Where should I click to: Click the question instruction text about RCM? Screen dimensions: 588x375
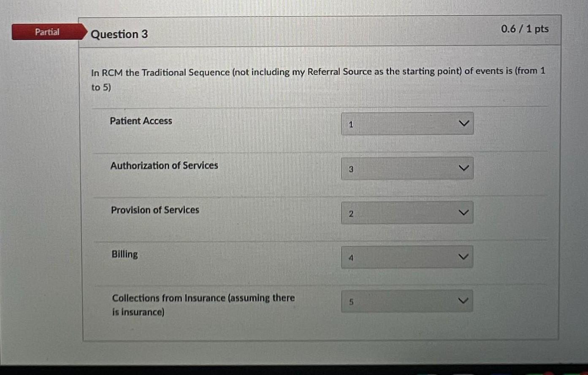(x=317, y=79)
